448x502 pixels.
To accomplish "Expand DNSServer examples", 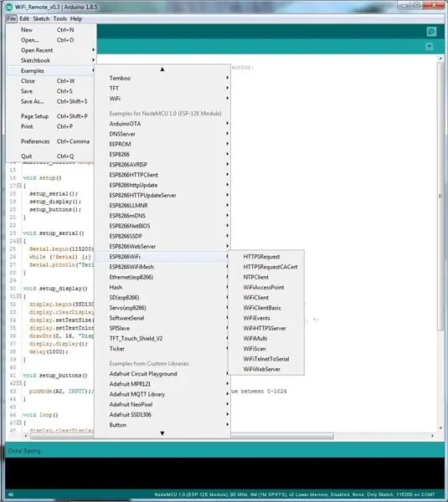I will pos(162,134).
